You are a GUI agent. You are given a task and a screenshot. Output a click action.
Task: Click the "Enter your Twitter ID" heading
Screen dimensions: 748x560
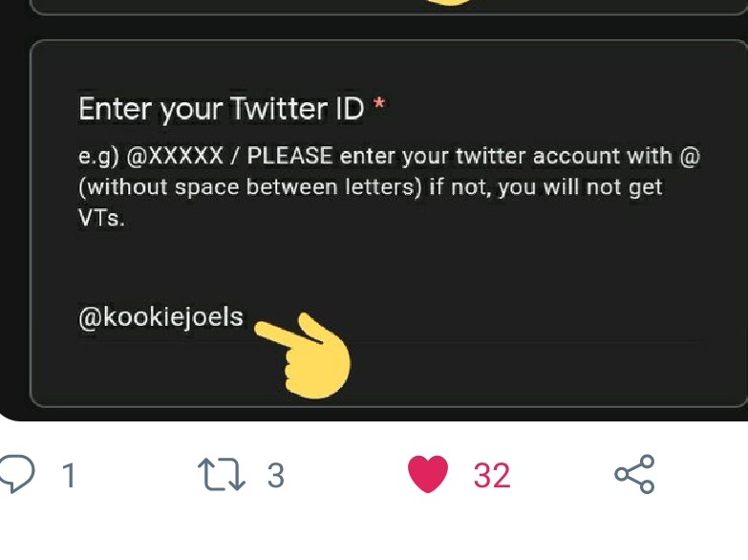[221, 109]
